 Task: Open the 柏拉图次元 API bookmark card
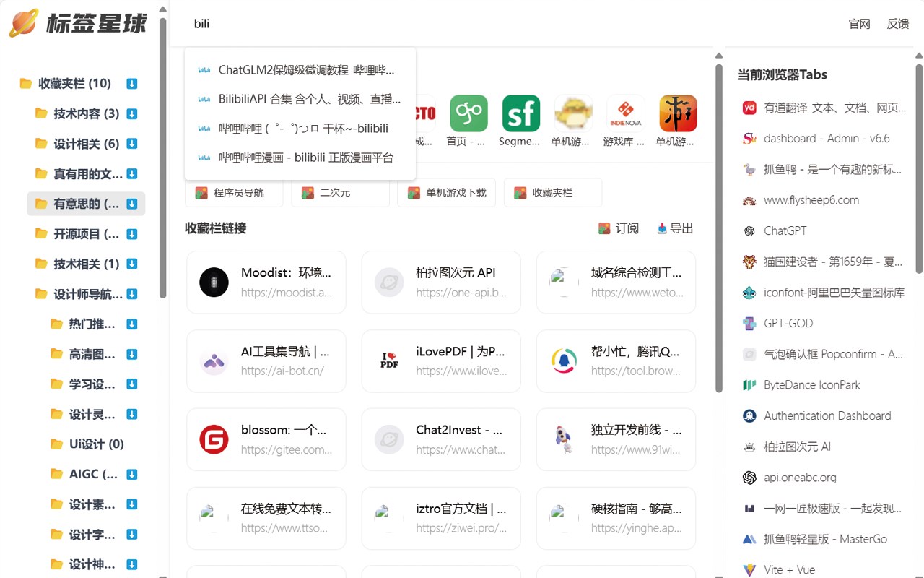(441, 282)
